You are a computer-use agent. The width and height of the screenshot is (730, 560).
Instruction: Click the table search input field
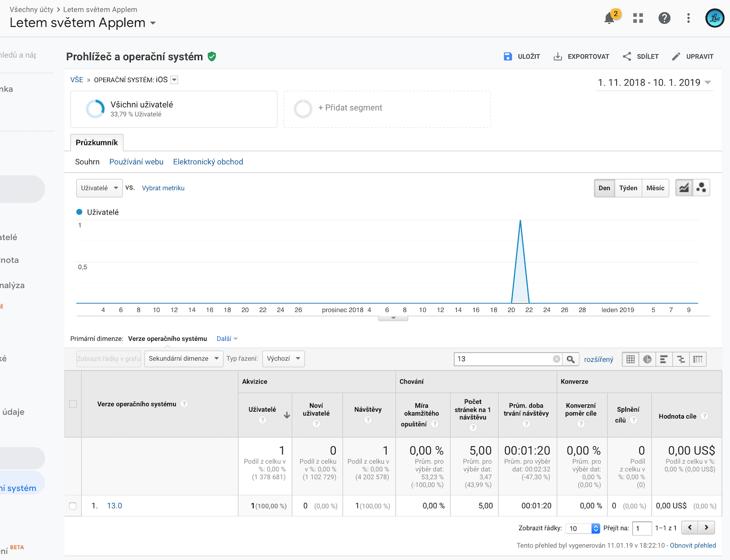pyautogui.click(x=503, y=359)
